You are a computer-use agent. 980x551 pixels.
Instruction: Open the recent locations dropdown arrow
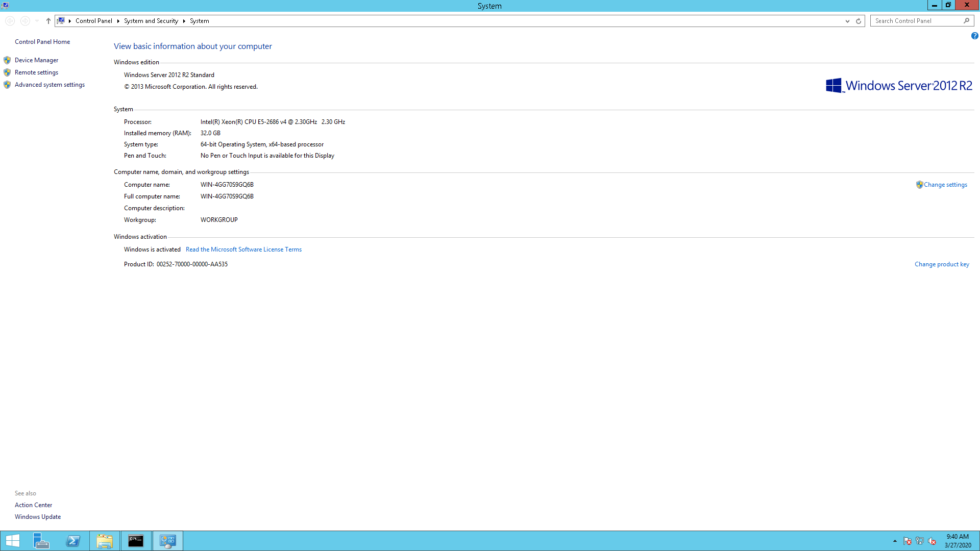(37, 21)
